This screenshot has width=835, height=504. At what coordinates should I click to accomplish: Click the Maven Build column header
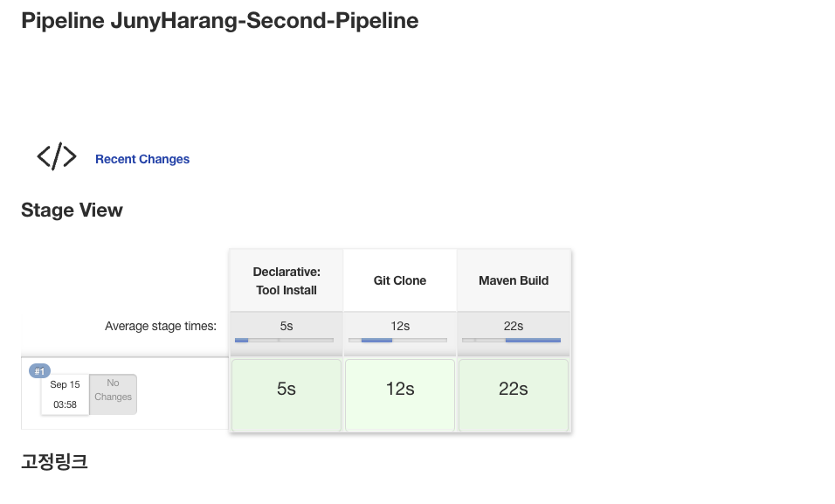pos(514,280)
